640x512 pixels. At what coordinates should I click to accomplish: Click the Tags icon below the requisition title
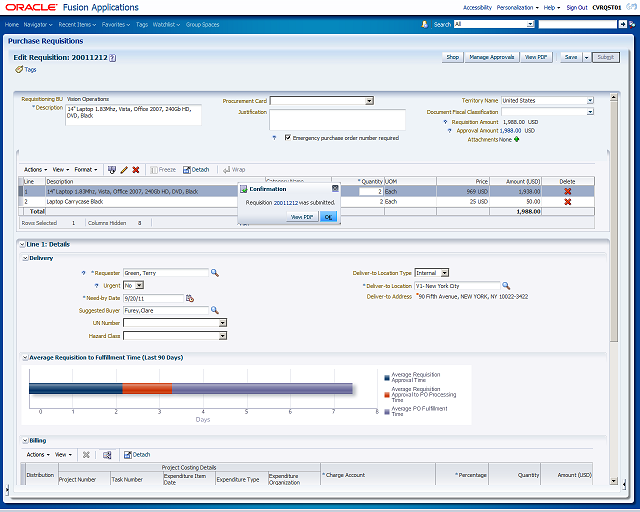coord(19,69)
